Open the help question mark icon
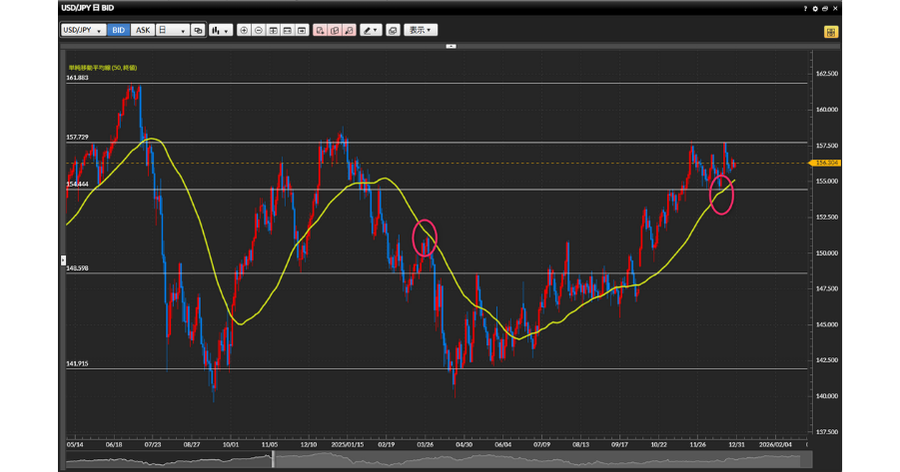Viewport: 900px width, 472px height. (x=805, y=8)
